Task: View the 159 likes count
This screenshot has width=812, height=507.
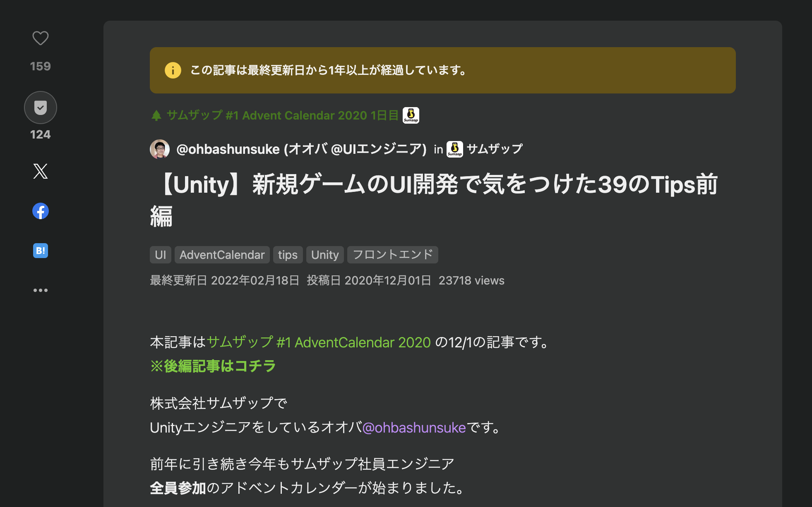Action: [x=40, y=65]
